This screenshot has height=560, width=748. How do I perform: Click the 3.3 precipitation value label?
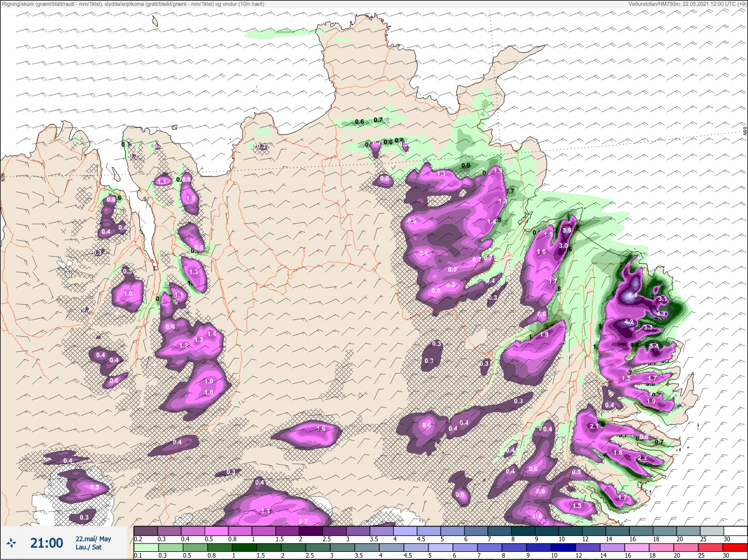point(648,328)
